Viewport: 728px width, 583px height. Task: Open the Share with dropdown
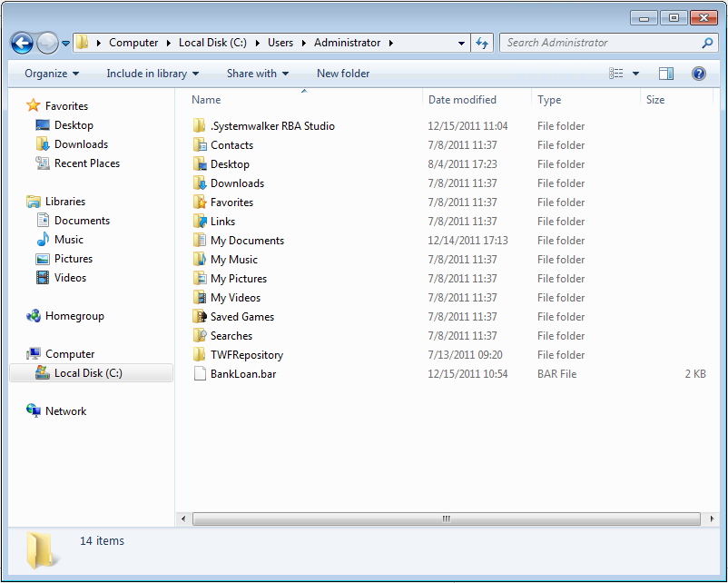258,74
